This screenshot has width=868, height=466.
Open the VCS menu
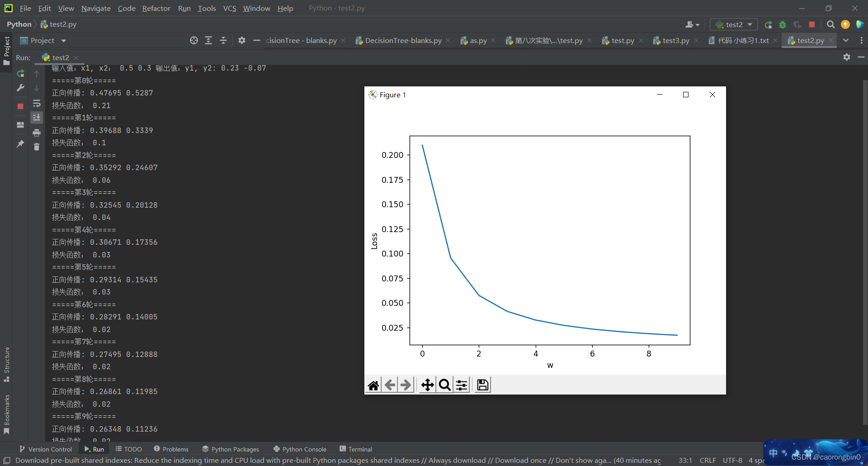pos(230,8)
